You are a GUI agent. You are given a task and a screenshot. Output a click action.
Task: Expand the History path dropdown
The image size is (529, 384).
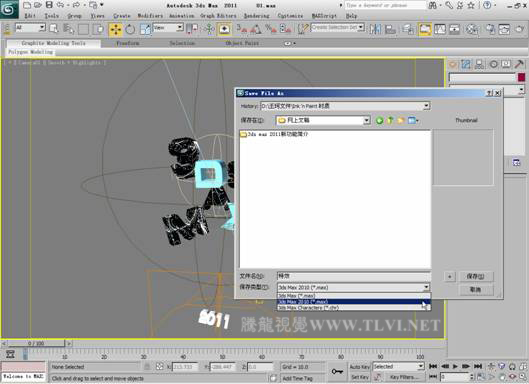pos(426,106)
